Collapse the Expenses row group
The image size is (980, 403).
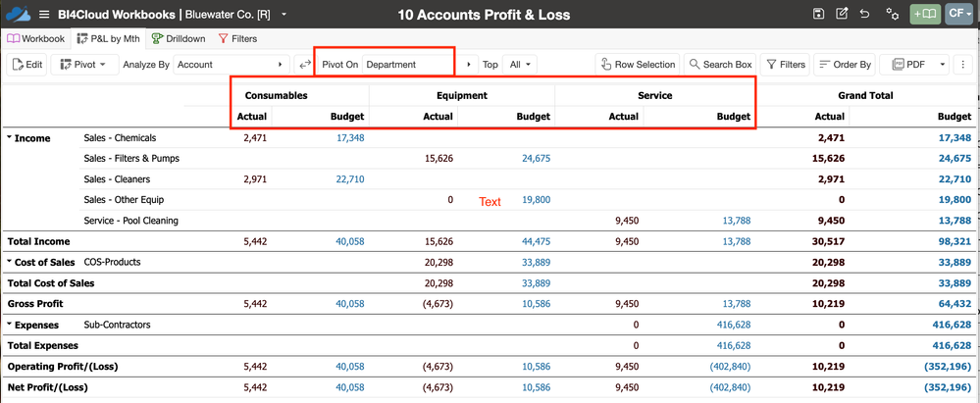tap(10, 325)
